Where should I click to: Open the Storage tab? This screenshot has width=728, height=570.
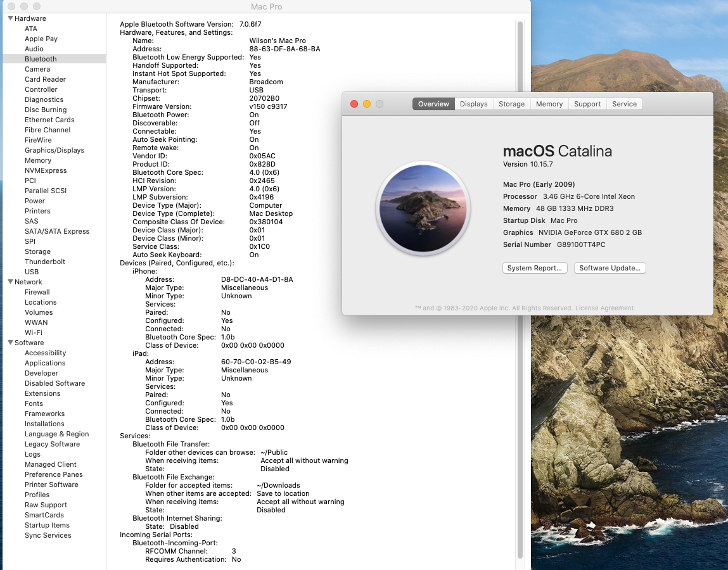tap(512, 104)
